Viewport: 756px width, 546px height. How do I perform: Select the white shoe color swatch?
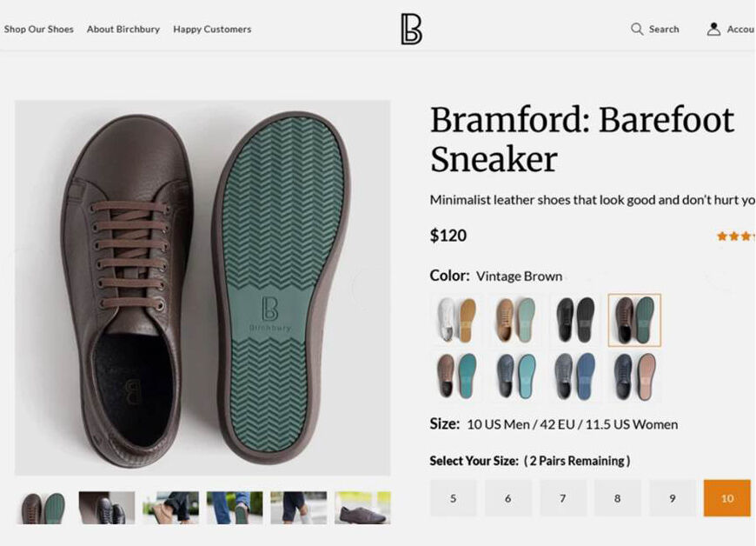pyautogui.click(x=456, y=320)
